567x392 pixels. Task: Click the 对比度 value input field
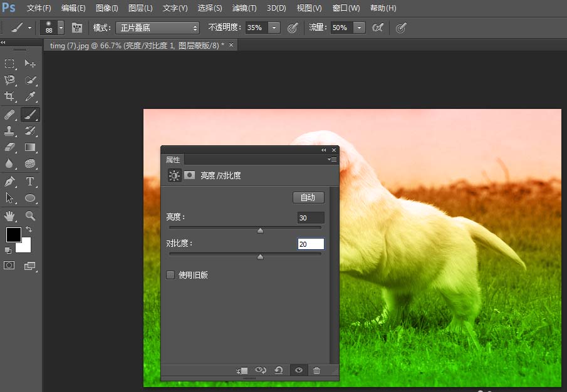pos(311,244)
